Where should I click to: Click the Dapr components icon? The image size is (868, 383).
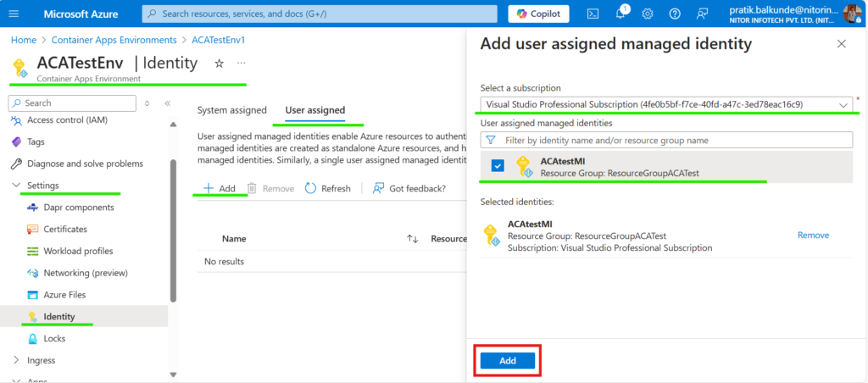click(x=33, y=208)
